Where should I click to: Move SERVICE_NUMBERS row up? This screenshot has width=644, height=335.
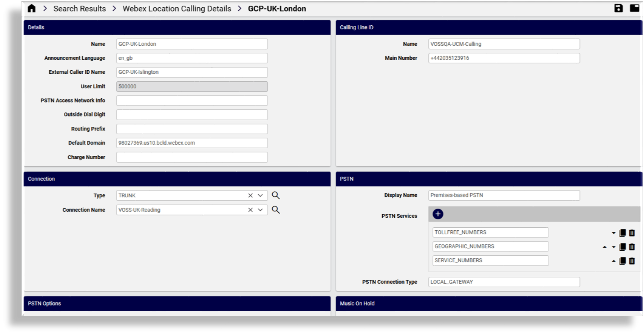point(613,261)
